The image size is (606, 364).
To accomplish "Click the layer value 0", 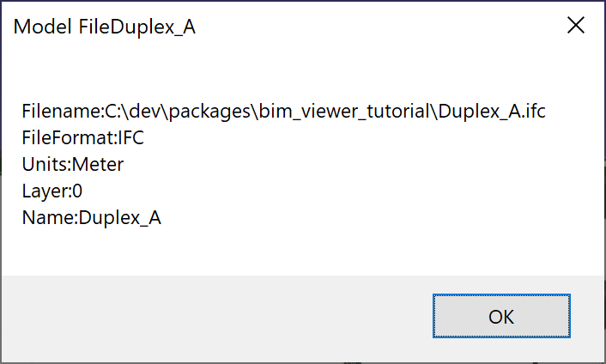I will [x=77, y=191].
